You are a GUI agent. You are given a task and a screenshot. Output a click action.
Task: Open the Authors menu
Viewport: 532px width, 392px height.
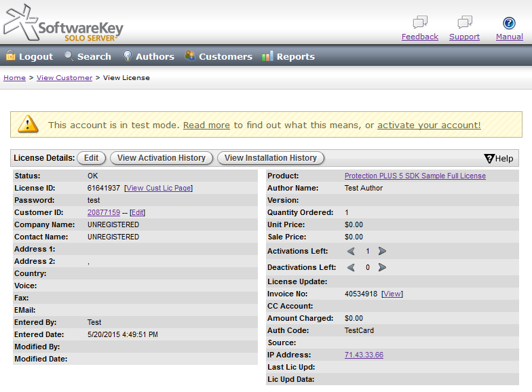148,57
